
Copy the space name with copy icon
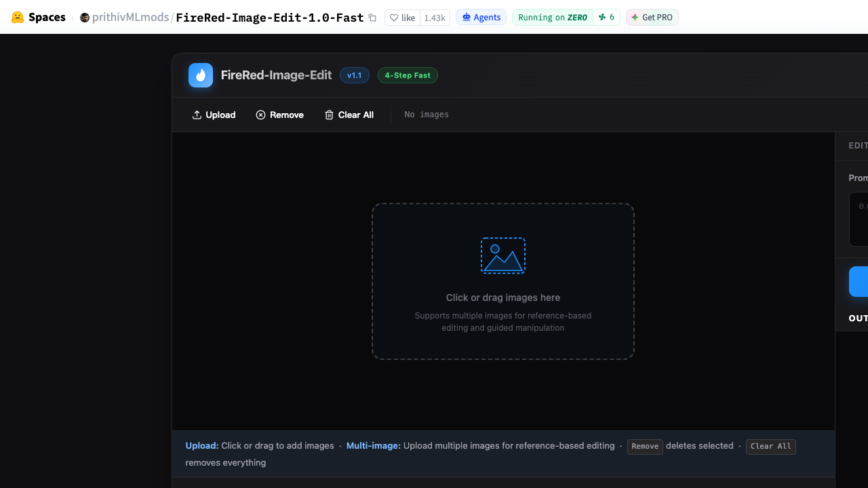click(x=372, y=18)
